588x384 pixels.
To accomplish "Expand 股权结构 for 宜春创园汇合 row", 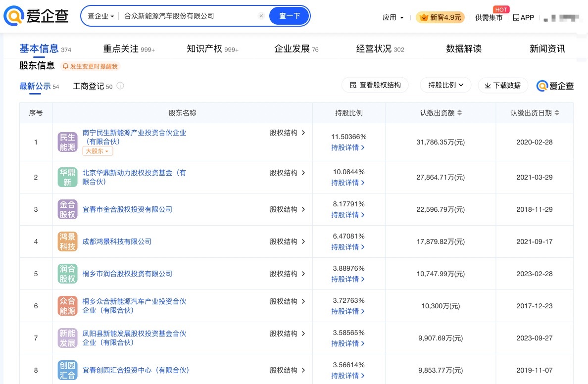I will click(287, 370).
